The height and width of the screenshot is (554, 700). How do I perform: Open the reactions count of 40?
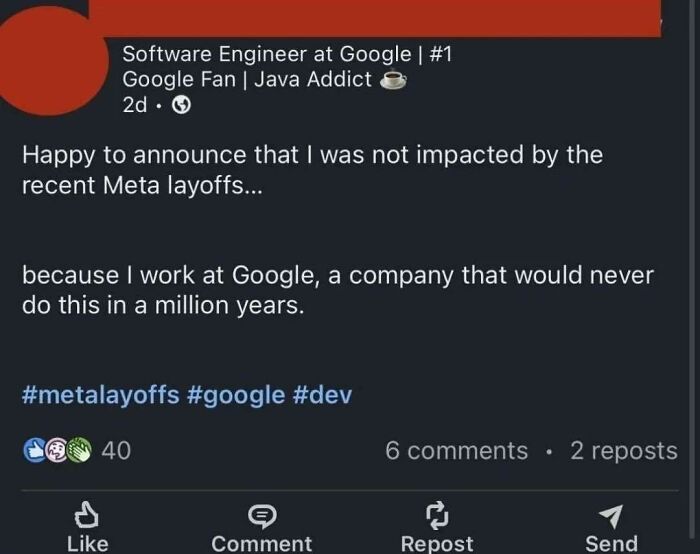(x=116, y=451)
